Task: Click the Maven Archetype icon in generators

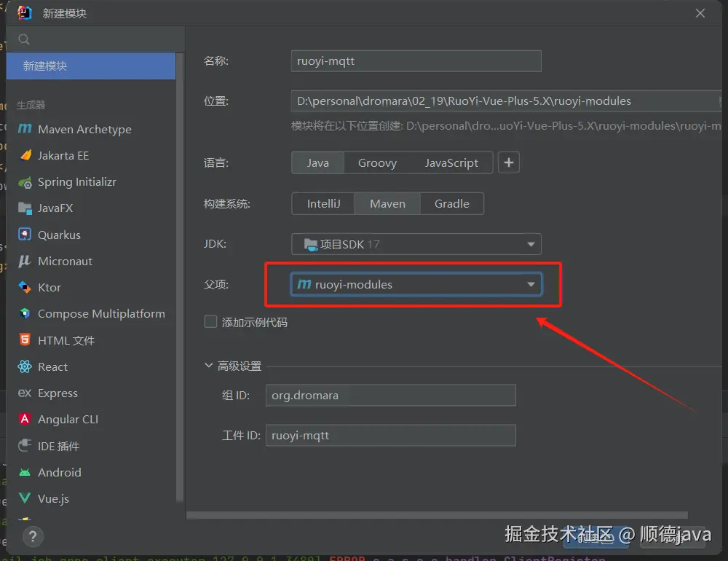Action: tap(25, 129)
